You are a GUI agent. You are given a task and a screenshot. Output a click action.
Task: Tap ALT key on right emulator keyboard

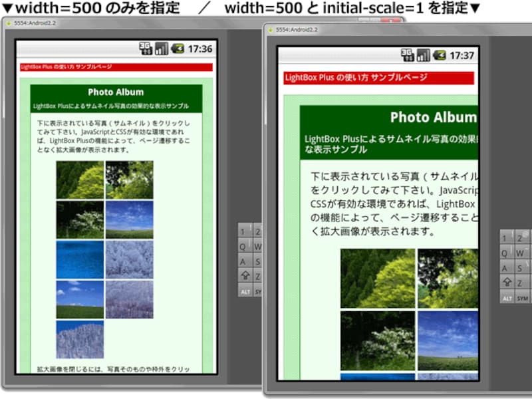click(x=507, y=298)
